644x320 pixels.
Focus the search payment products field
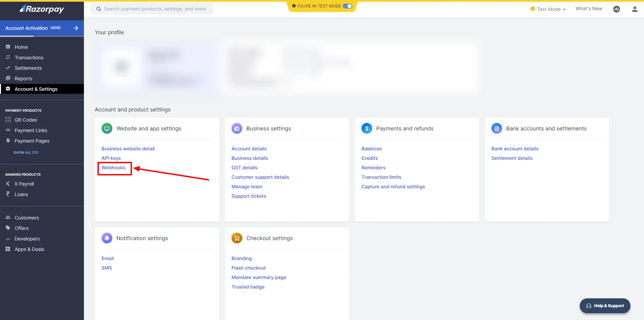point(152,9)
